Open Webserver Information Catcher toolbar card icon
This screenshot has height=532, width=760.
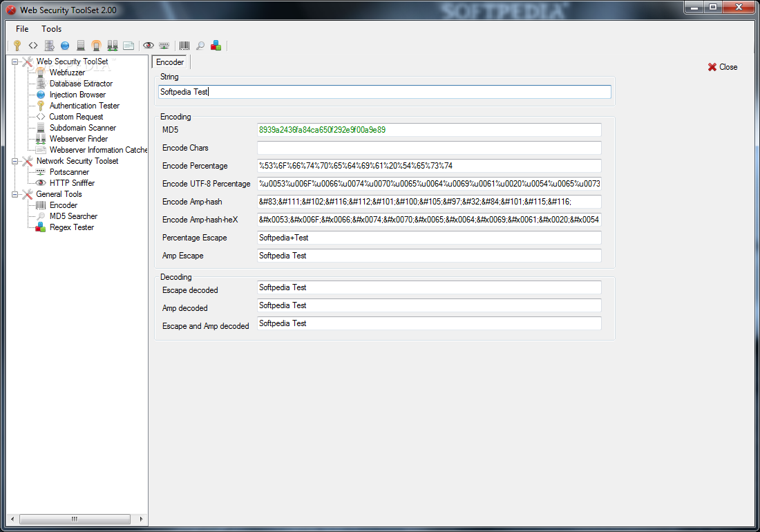click(x=129, y=46)
